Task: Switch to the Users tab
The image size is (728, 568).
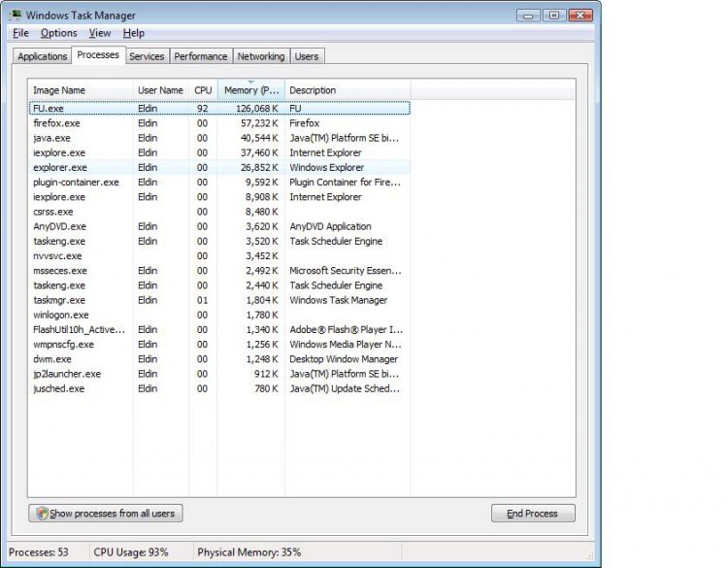Action: tap(307, 56)
